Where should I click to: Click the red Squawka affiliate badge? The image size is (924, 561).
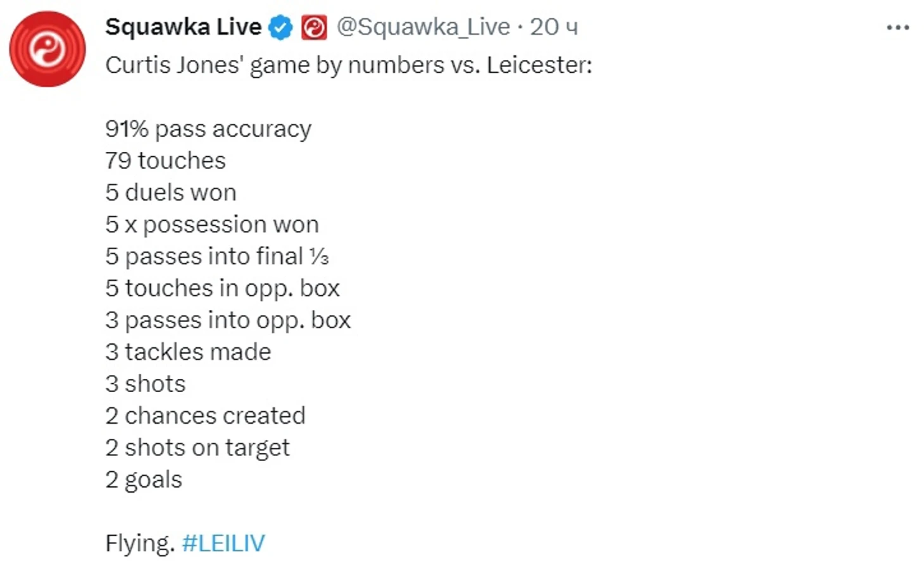(x=314, y=28)
